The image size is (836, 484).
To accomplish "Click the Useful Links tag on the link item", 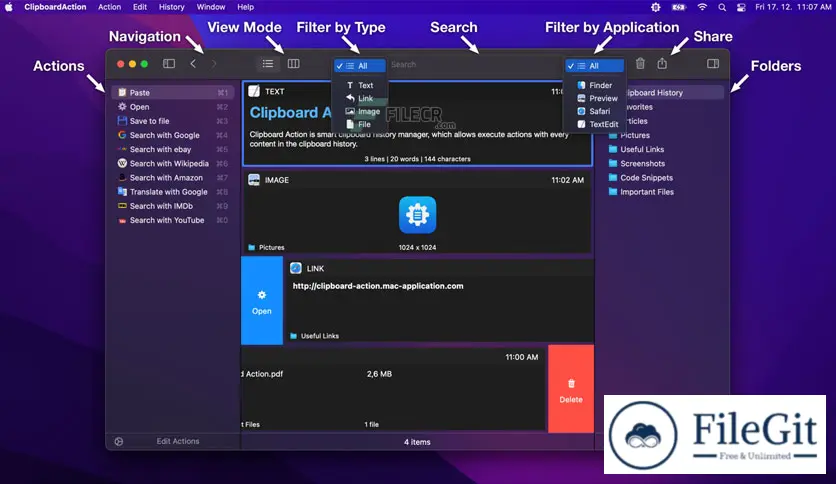I will pyautogui.click(x=315, y=336).
